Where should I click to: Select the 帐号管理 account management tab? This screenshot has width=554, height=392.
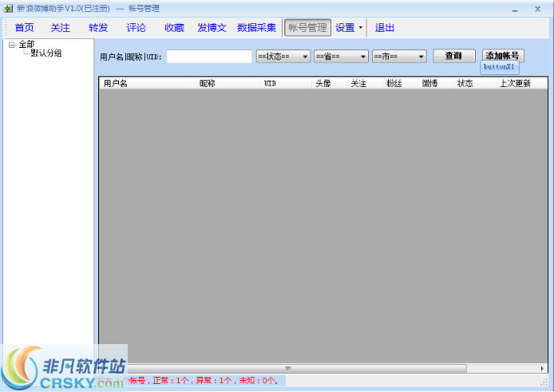[x=308, y=28]
